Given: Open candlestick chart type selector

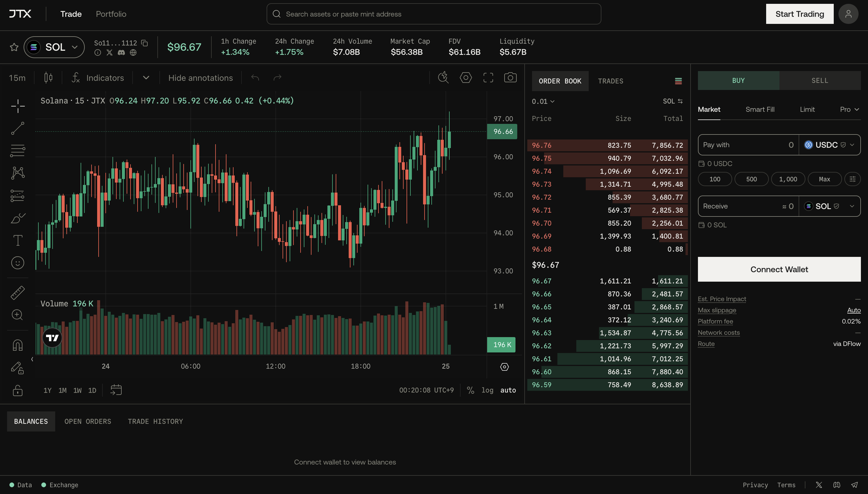Looking at the screenshot, I should pos(48,78).
